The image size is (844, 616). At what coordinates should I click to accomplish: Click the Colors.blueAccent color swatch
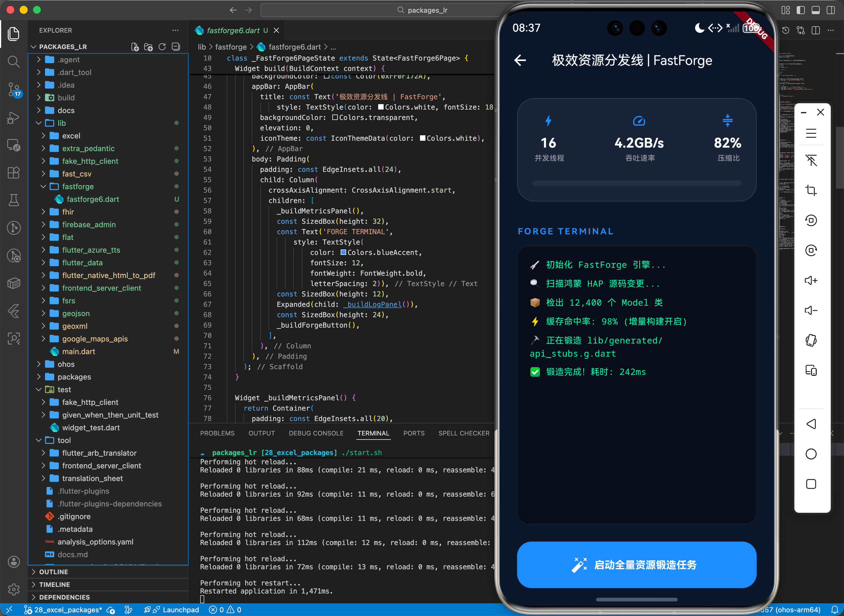click(x=343, y=252)
